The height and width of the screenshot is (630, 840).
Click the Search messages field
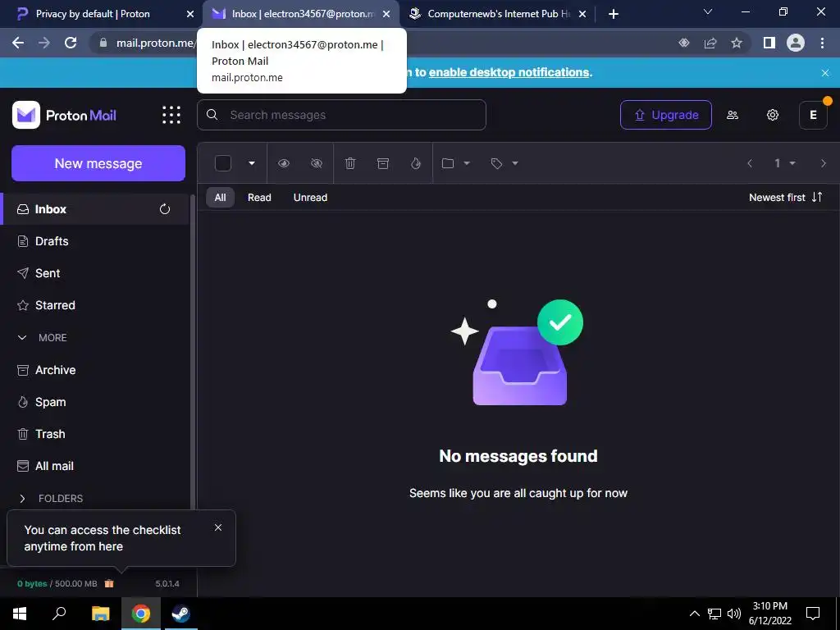pos(342,115)
